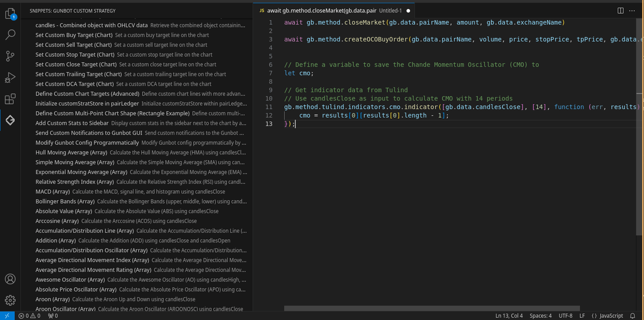Change end of line sequence LF

582,315
